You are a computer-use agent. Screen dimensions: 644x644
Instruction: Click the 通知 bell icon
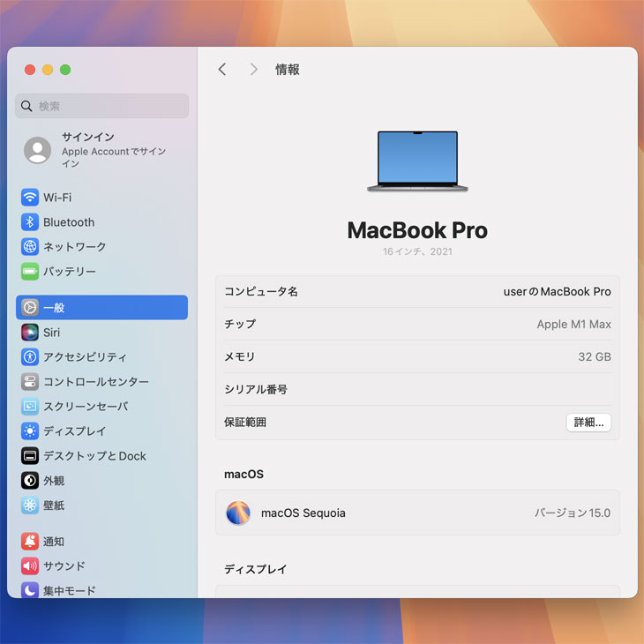click(30, 541)
